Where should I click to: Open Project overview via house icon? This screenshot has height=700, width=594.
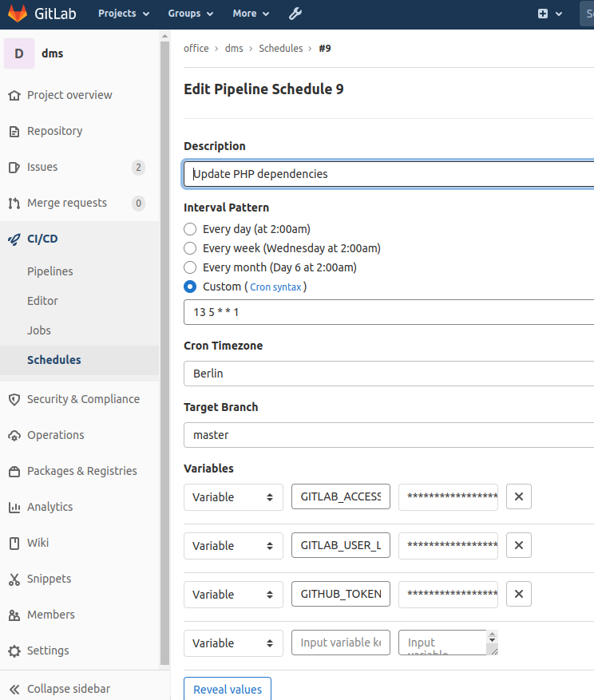pos(14,95)
